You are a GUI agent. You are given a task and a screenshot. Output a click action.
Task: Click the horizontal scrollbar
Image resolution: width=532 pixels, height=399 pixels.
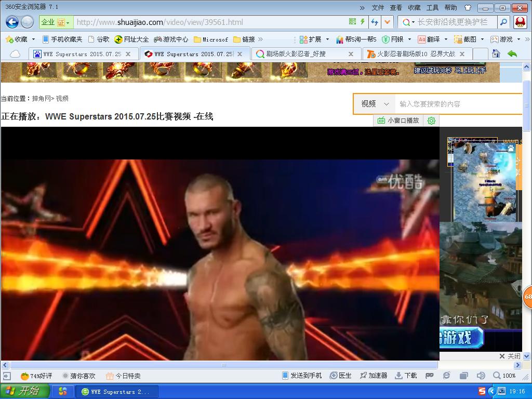coord(224,365)
